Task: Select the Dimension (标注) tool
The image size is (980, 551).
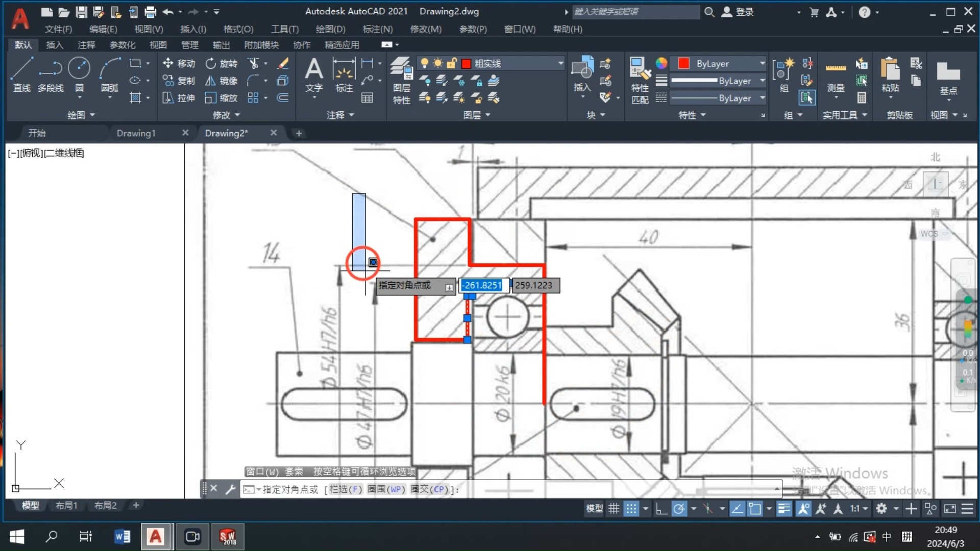Action: (x=344, y=74)
